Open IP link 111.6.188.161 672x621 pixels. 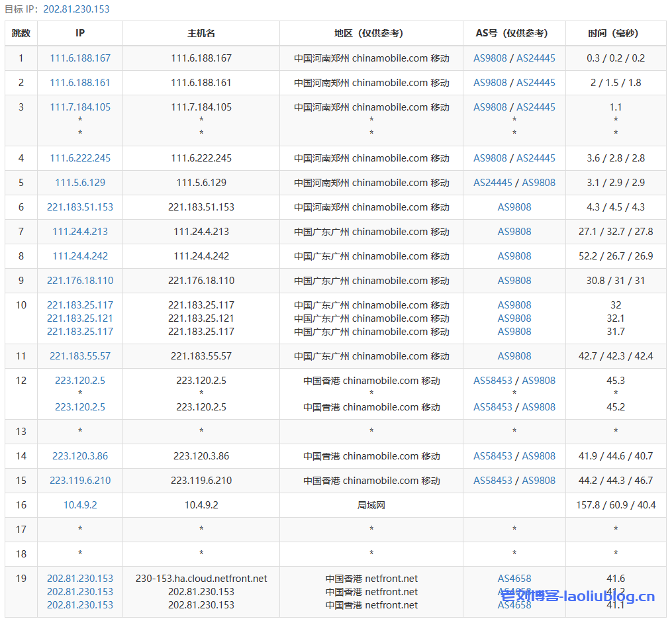(x=80, y=83)
